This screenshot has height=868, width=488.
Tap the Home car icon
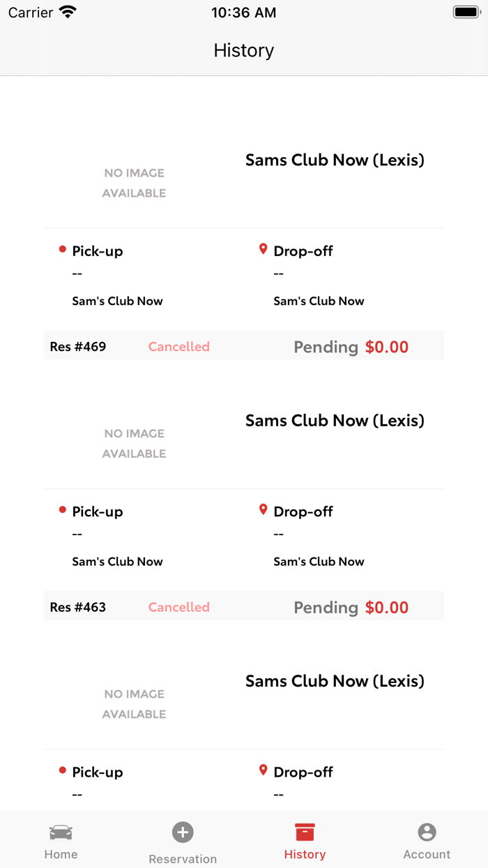tap(61, 832)
